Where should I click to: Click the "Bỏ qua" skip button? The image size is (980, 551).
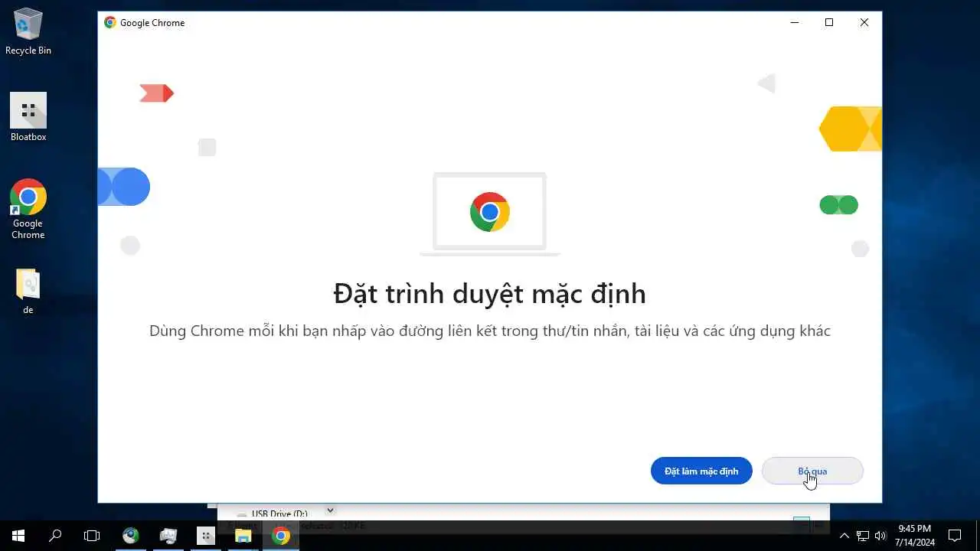click(x=812, y=471)
